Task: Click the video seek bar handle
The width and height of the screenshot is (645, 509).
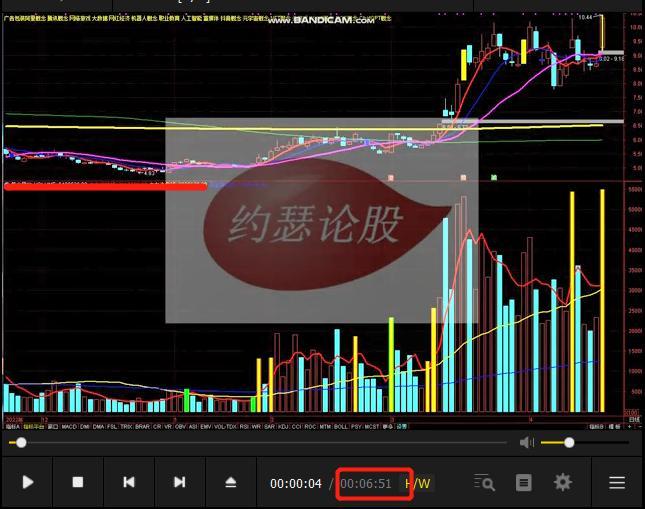Action: point(18,442)
